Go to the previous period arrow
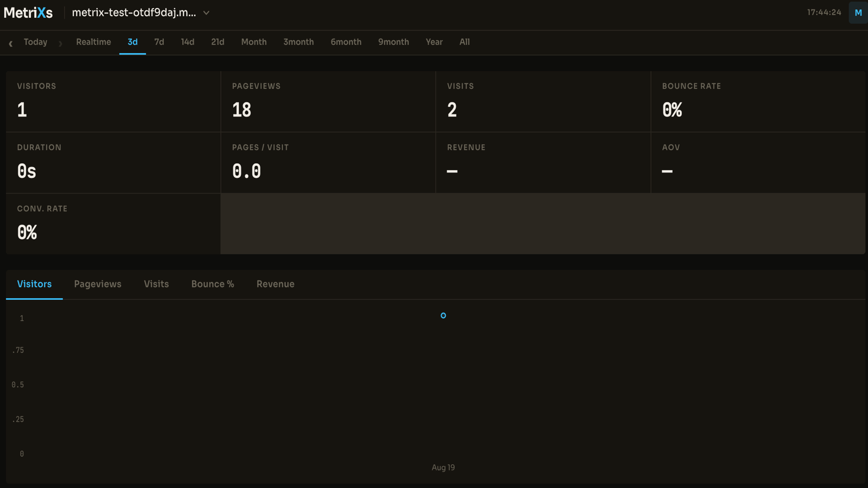The width and height of the screenshot is (868, 488). click(x=10, y=43)
